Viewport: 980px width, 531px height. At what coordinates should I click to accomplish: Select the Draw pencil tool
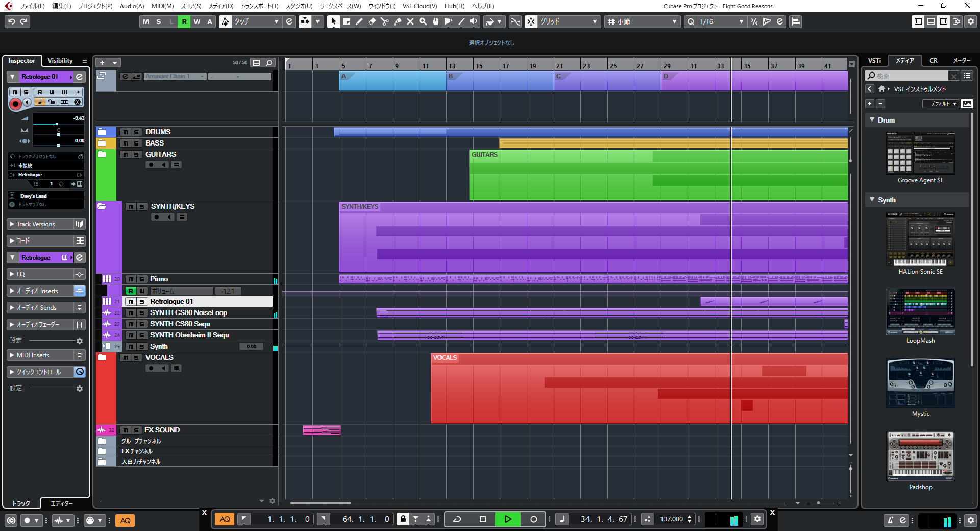(359, 21)
